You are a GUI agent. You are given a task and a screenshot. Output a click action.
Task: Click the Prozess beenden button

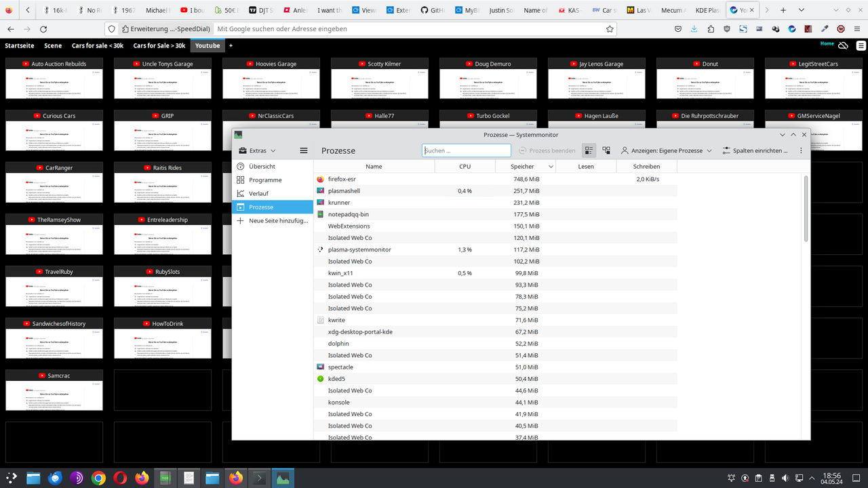(547, 150)
